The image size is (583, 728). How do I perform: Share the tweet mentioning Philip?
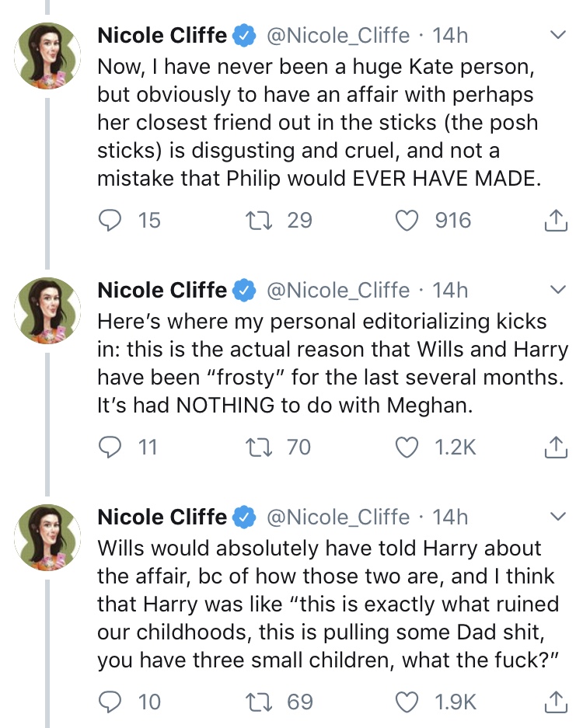tap(553, 221)
